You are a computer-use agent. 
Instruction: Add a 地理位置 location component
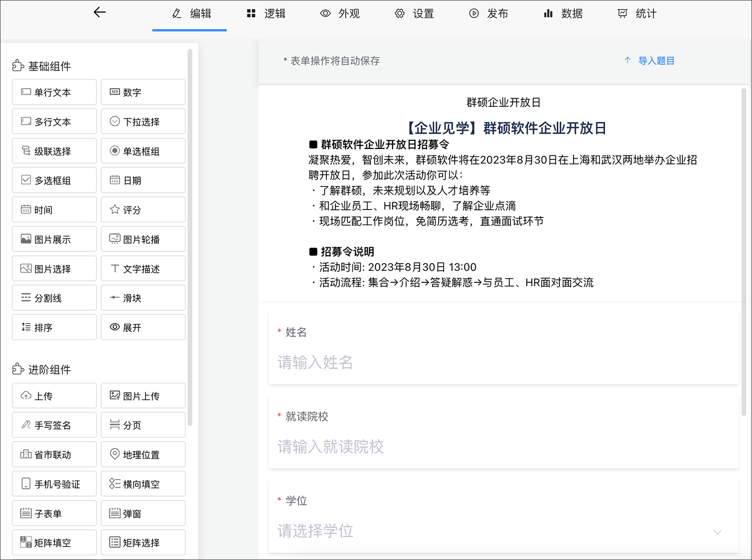143,454
